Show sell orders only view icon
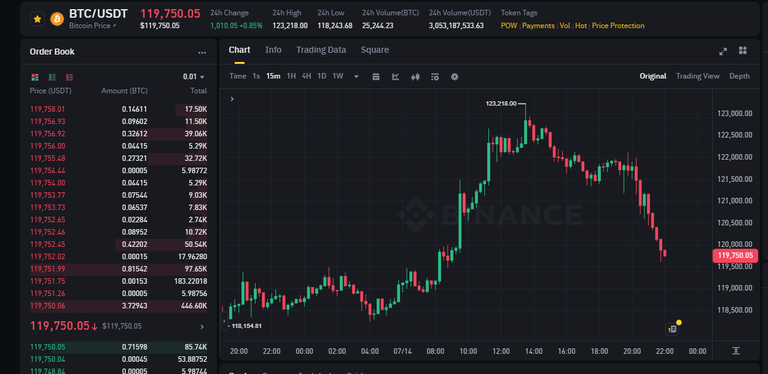Image resolution: width=768 pixels, height=374 pixels. click(x=69, y=77)
